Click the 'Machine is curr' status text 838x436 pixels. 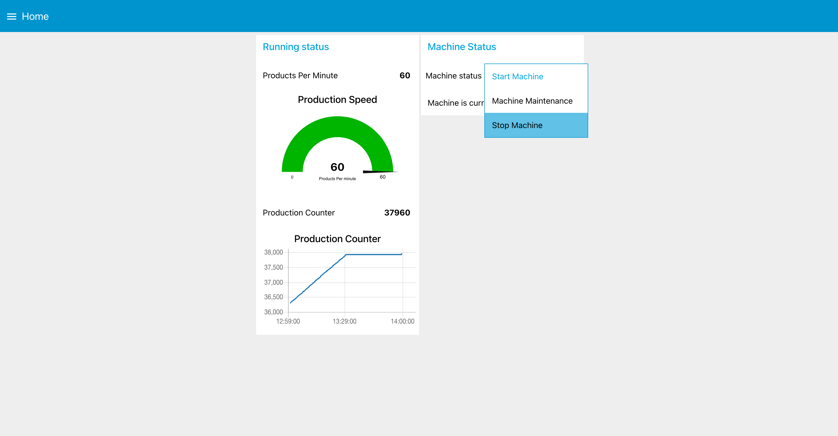[456, 103]
